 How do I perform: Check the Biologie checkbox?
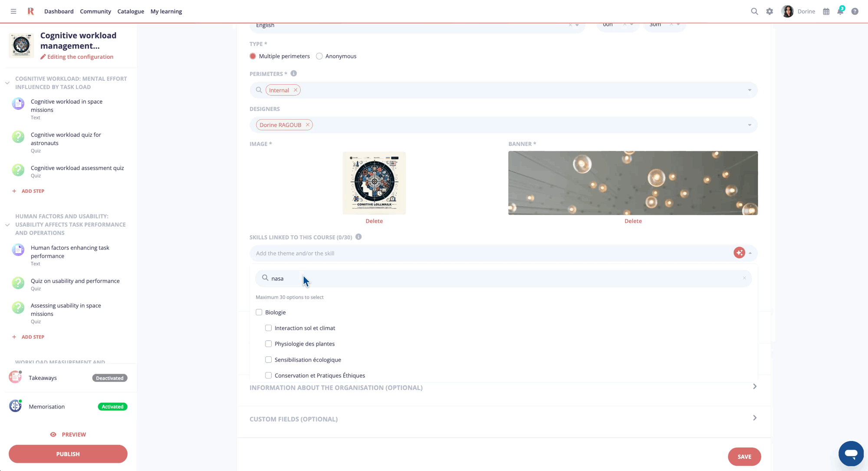click(259, 312)
